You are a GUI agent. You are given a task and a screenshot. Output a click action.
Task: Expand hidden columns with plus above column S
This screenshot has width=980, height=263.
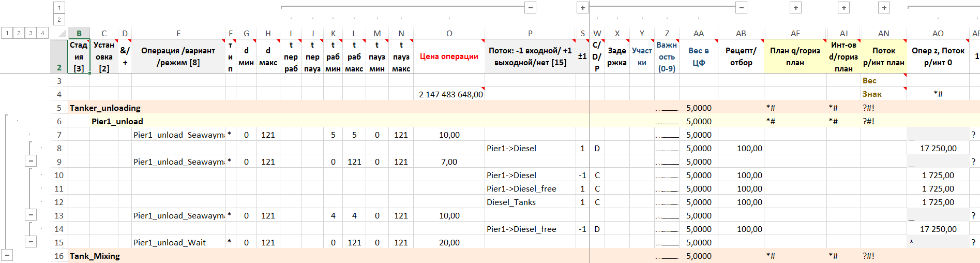pos(582,8)
